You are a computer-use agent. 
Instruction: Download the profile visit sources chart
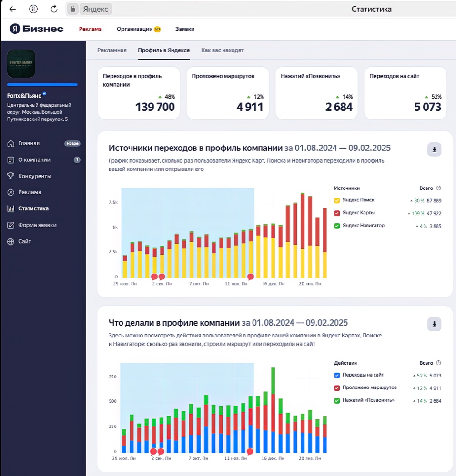click(x=434, y=149)
